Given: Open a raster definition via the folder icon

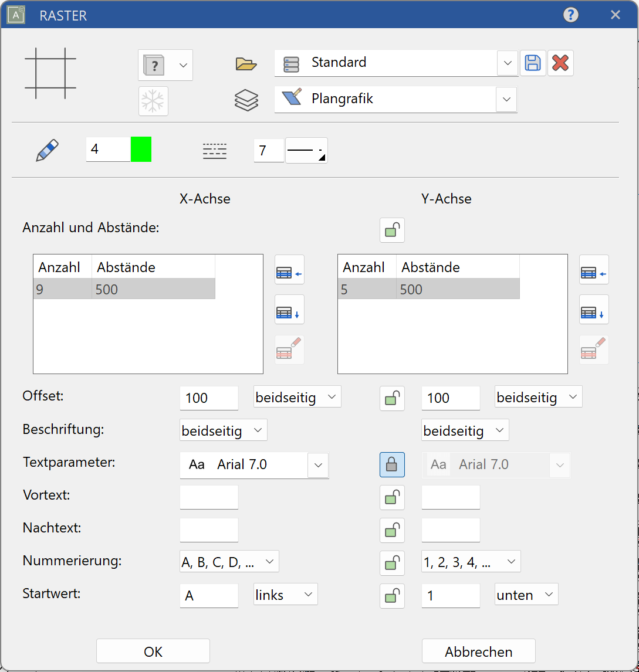Looking at the screenshot, I should point(246,65).
